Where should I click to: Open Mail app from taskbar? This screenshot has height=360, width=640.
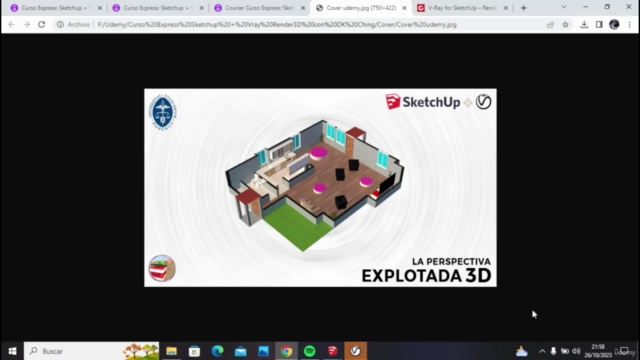(x=240, y=351)
